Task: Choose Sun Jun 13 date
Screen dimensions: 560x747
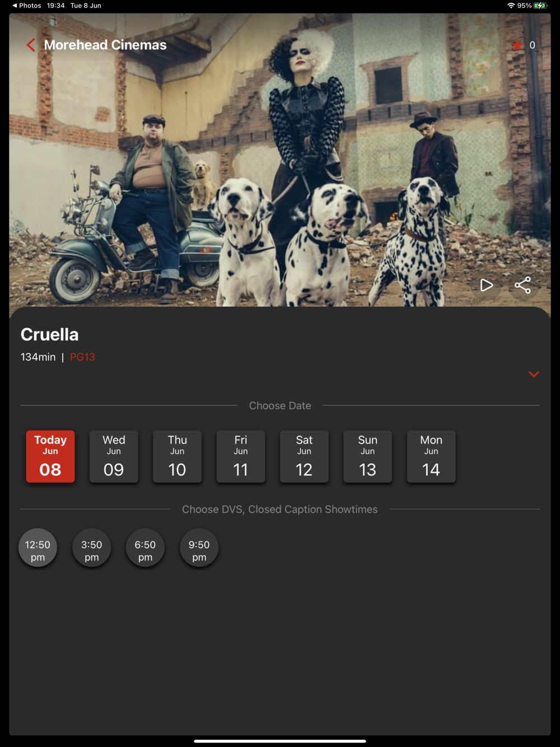Action: pos(367,456)
